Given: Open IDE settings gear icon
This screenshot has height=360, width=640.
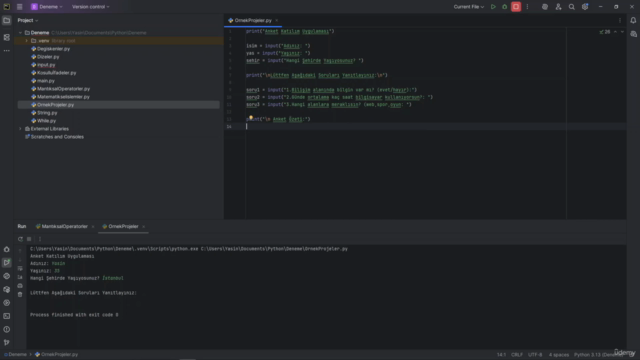Looking at the screenshot, I should (x=585, y=7).
